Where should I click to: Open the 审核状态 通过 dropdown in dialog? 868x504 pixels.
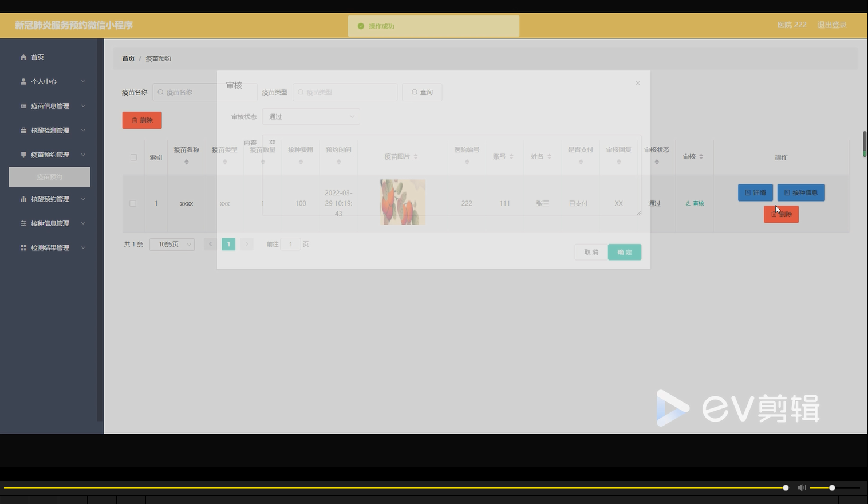click(311, 117)
